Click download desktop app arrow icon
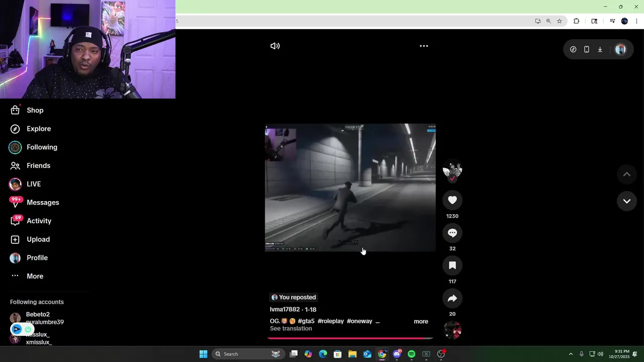The width and height of the screenshot is (644, 362). coord(600,49)
